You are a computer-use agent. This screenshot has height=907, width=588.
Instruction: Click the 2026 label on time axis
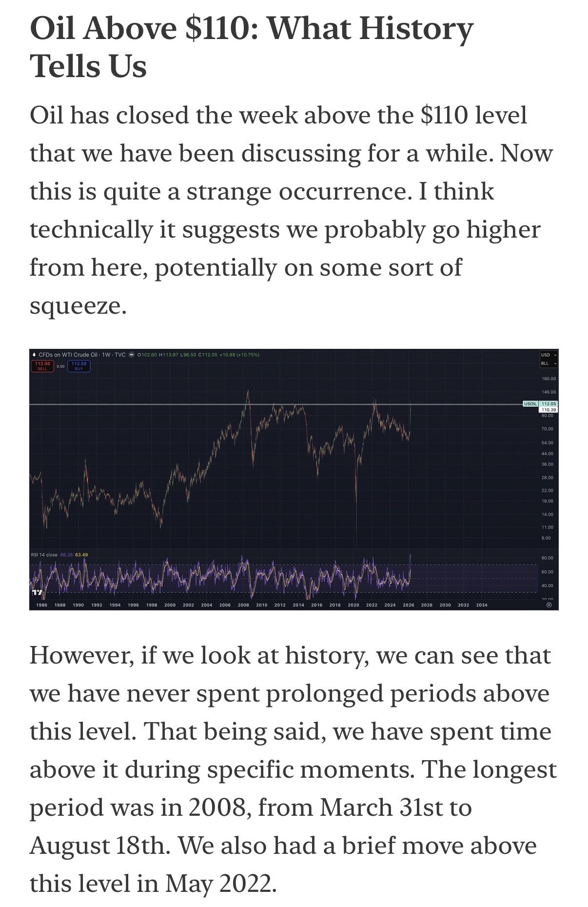(409, 605)
